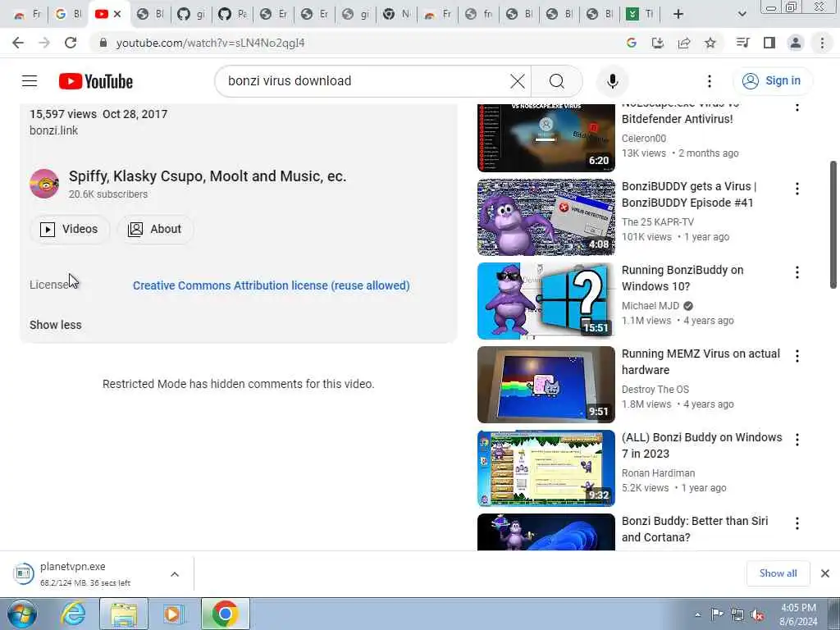Collapse description with Show less

[55, 325]
